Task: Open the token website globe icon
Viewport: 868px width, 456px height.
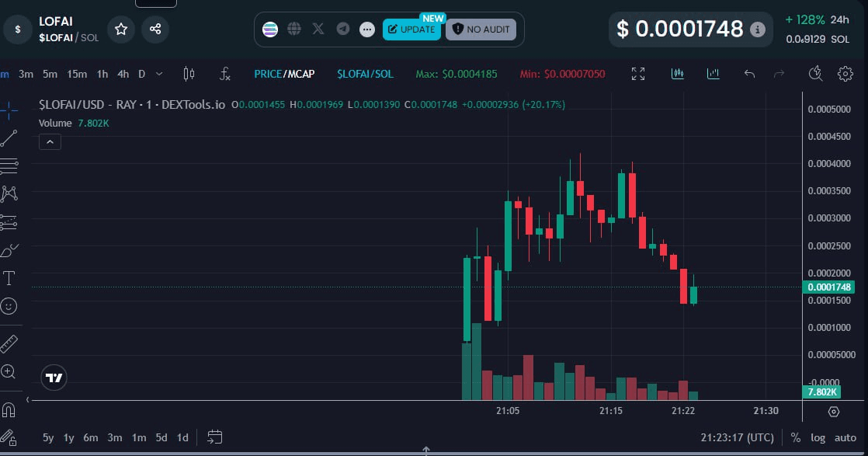Action: tap(294, 29)
